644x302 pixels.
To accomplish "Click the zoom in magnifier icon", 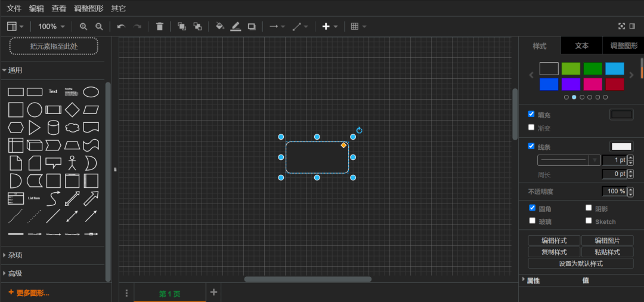I will tap(83, 27).
